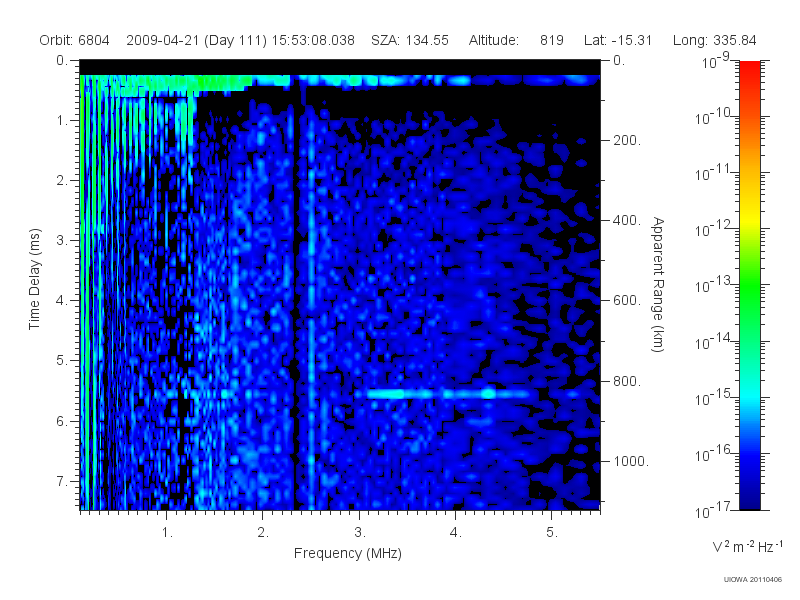
Task: Click the 'Long: 335.84' header value
Action: coord(714,40)
